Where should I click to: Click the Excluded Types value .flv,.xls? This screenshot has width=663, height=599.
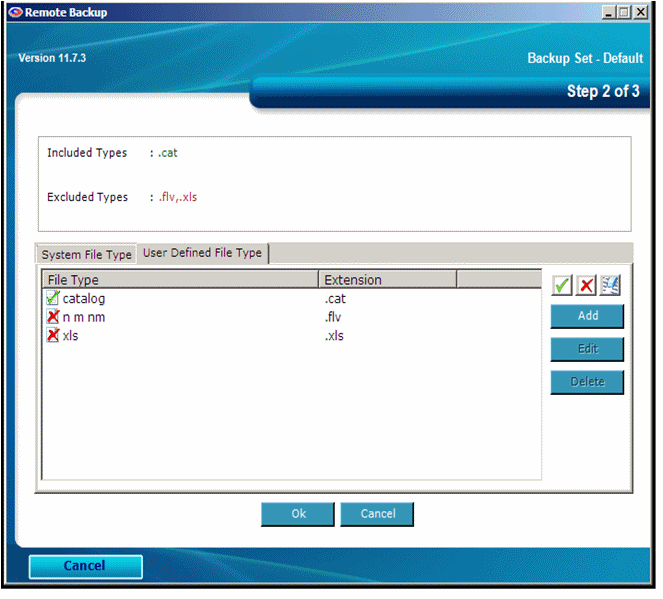179,199
